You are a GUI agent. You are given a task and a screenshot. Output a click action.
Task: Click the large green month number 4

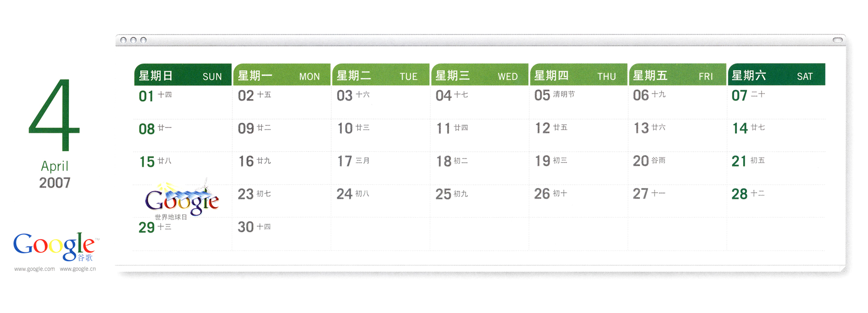tap(54, 115)
